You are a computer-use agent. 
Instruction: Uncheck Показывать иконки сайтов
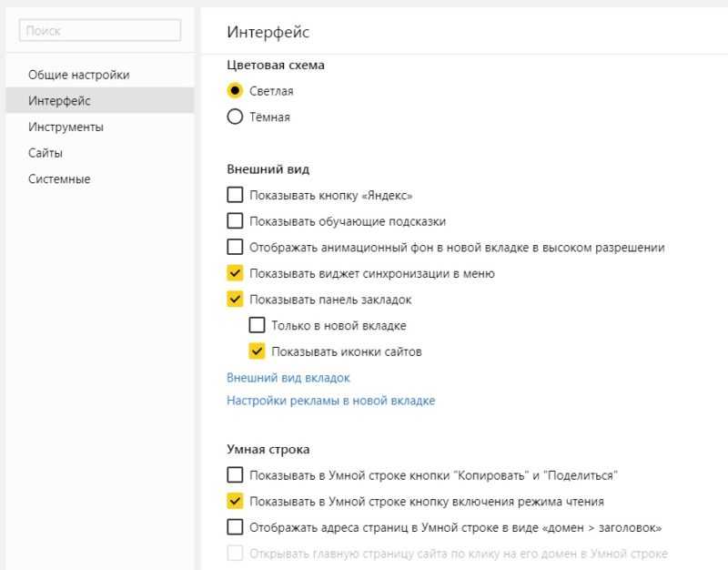point(257,351)
